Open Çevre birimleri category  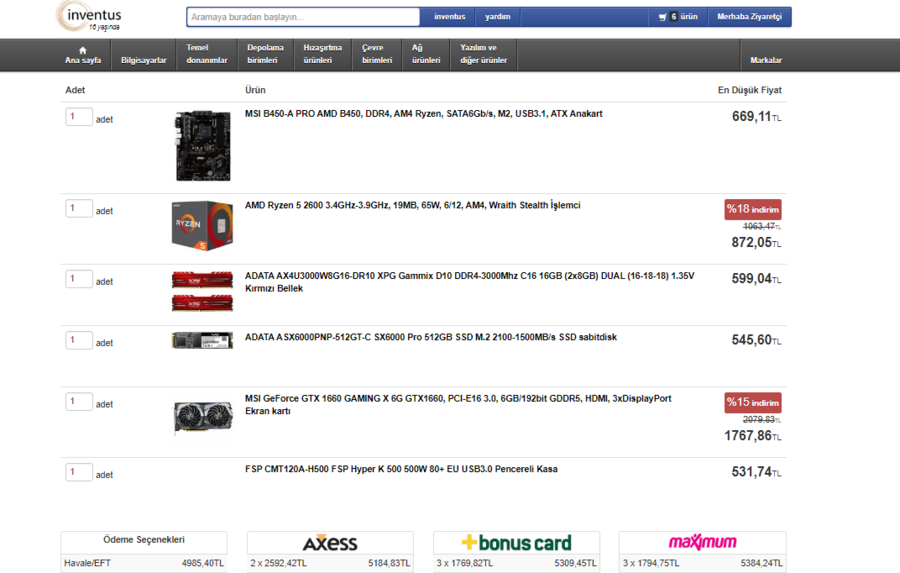pyautogui.click(x=377, y=54)
